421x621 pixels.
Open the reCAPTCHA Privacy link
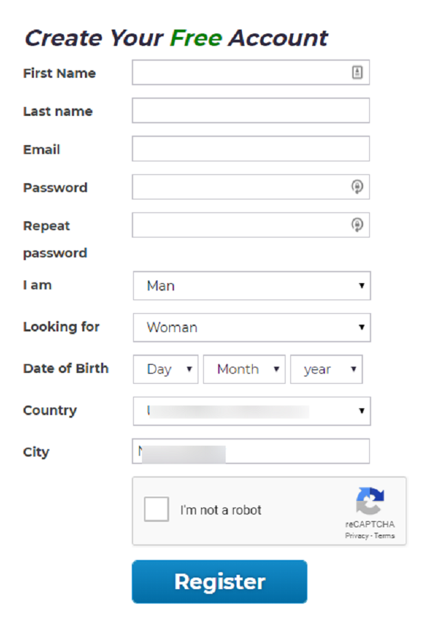coord(356,535)
